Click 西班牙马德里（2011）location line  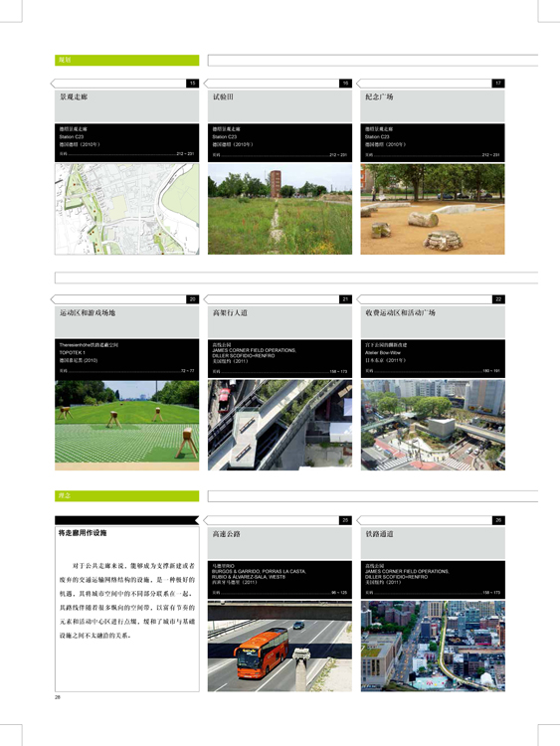click(235, 582)
